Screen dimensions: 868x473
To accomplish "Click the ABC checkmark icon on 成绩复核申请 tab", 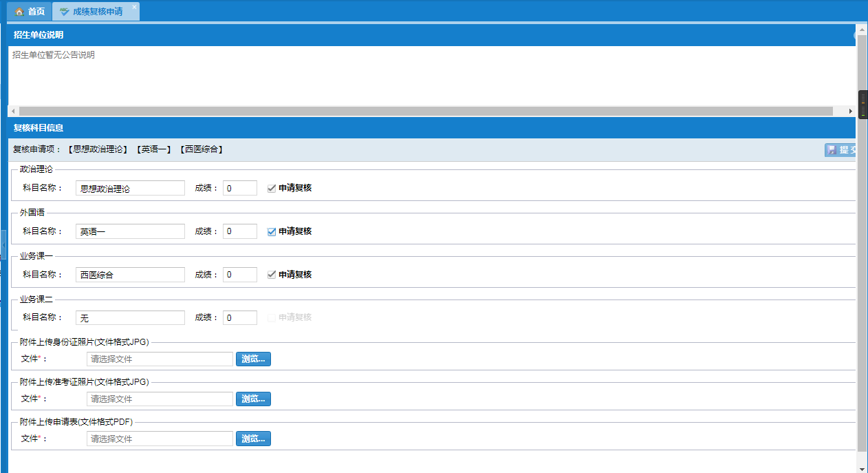I will pyautogui.click(x=64, y=12).
